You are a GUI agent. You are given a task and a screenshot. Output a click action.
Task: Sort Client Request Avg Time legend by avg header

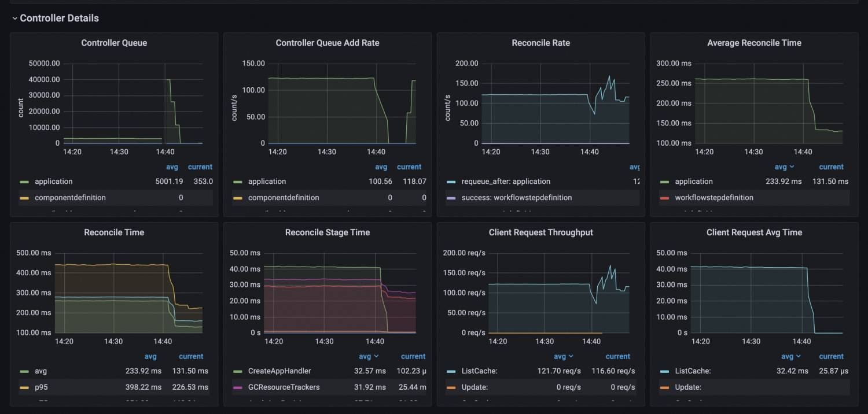(790, 357)
